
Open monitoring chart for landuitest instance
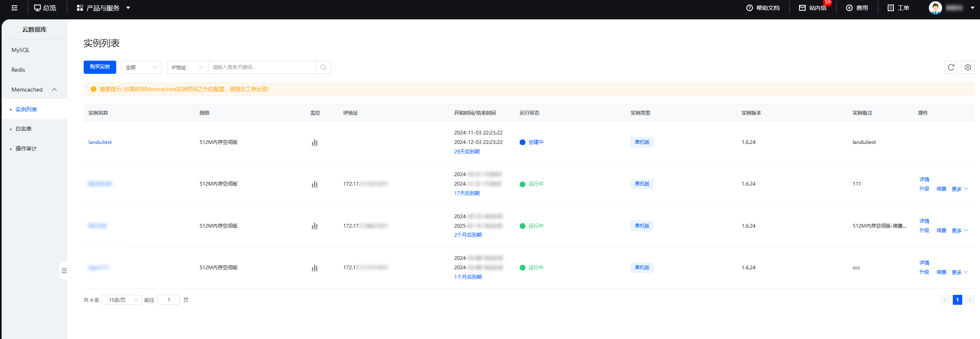point(314,143)
